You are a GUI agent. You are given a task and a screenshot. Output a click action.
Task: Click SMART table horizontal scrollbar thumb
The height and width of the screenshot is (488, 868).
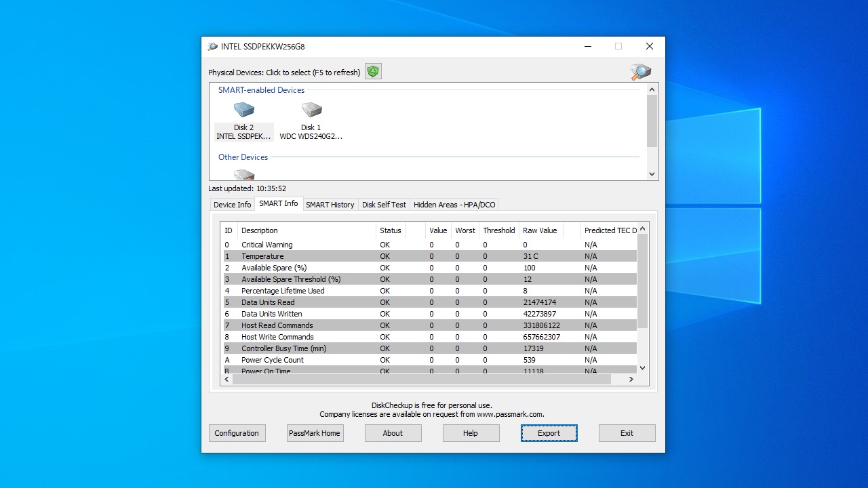click(x=421, y=380)
